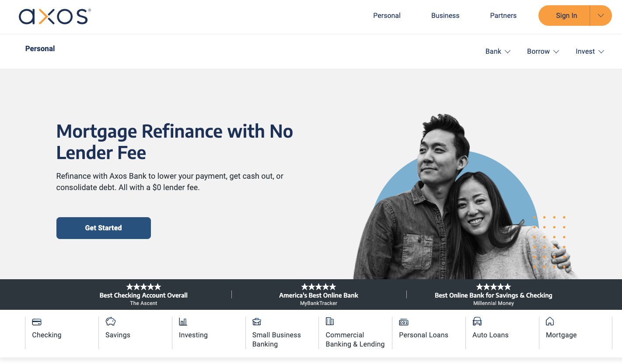The height and width of the screenshot is (364, 622).
Task: Click the America's Best Online Bank text
Action: point(318,295)
